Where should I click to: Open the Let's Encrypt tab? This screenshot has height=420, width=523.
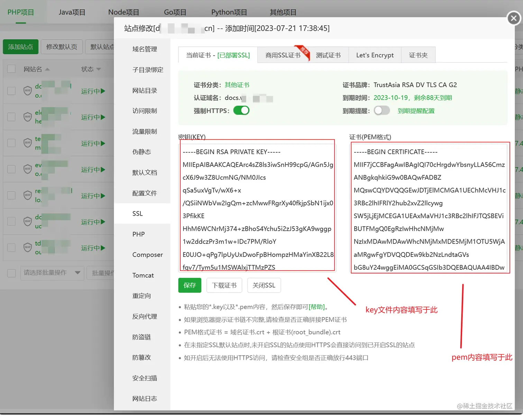point(375,55)
